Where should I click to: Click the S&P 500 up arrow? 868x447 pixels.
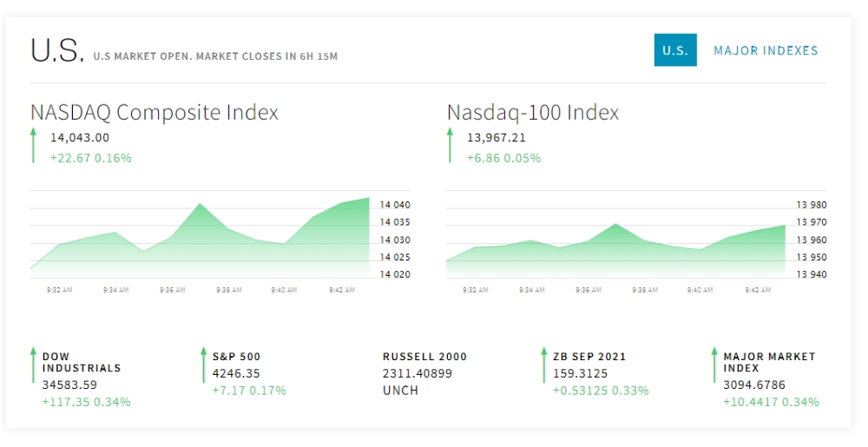coord(204,365)
